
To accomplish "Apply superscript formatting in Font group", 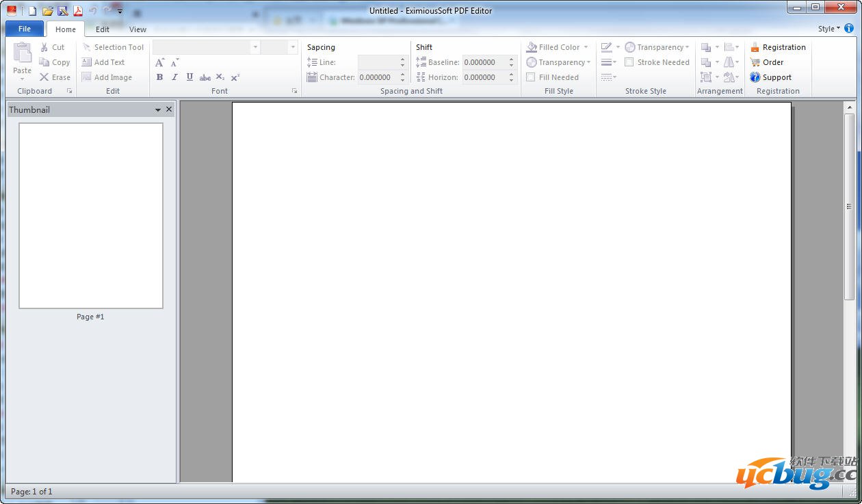I will pos(235,77).
